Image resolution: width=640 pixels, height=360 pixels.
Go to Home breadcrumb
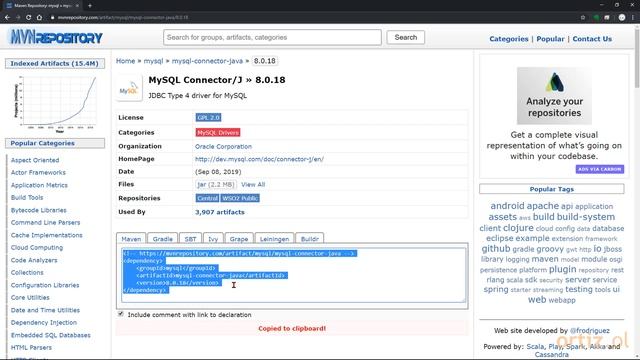point(125,61)
